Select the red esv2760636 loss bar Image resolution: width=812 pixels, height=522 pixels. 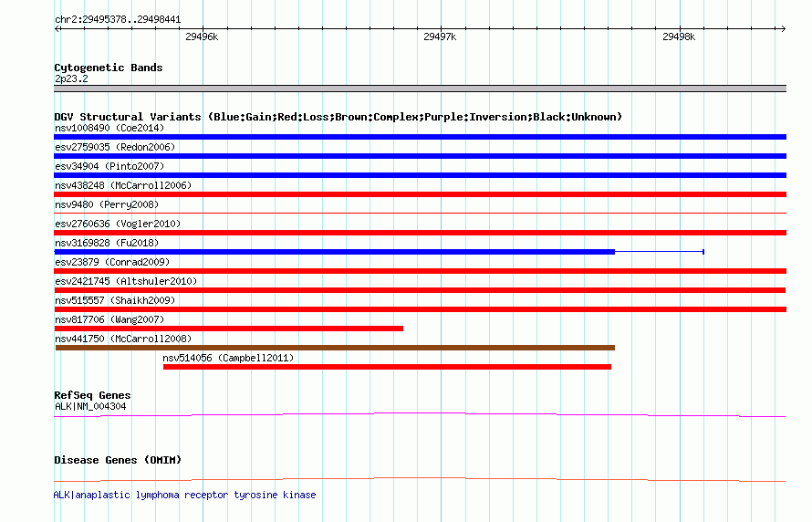[x=420, y=233]
